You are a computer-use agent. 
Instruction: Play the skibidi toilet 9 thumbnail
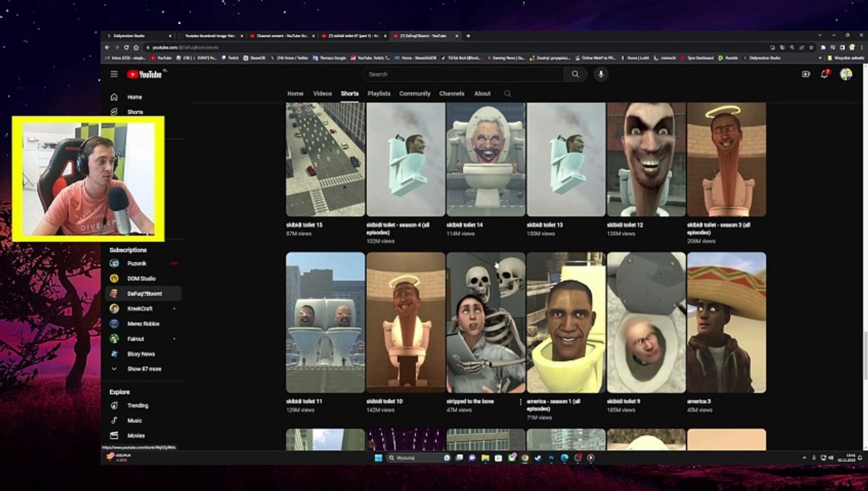pyautogui.click(x=646, y=323)
